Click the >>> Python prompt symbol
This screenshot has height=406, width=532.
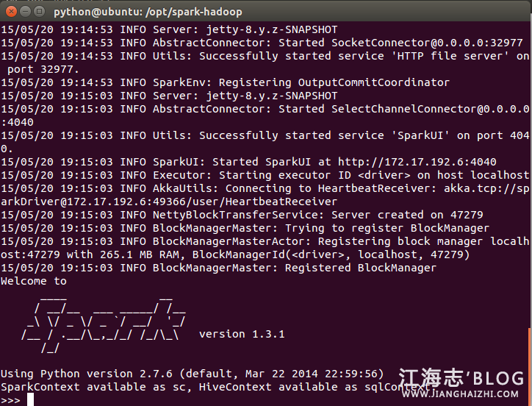coord(10,399)
